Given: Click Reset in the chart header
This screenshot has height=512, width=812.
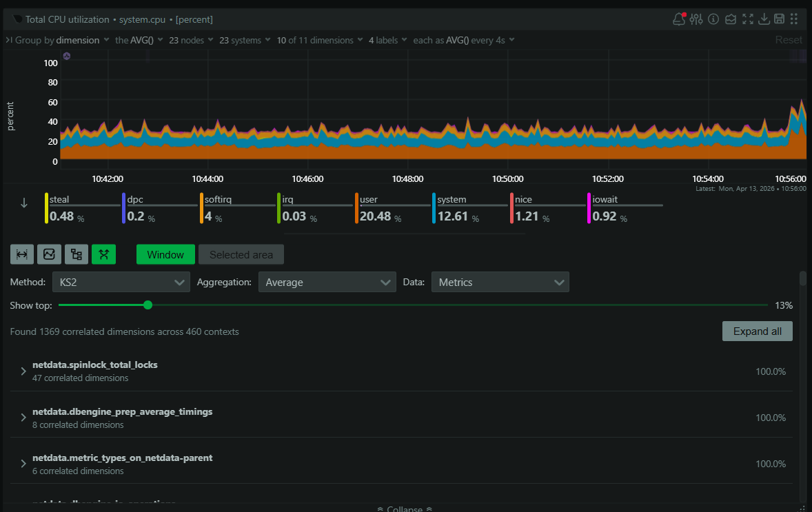Looking at the screenshot, I should (788, 40).
